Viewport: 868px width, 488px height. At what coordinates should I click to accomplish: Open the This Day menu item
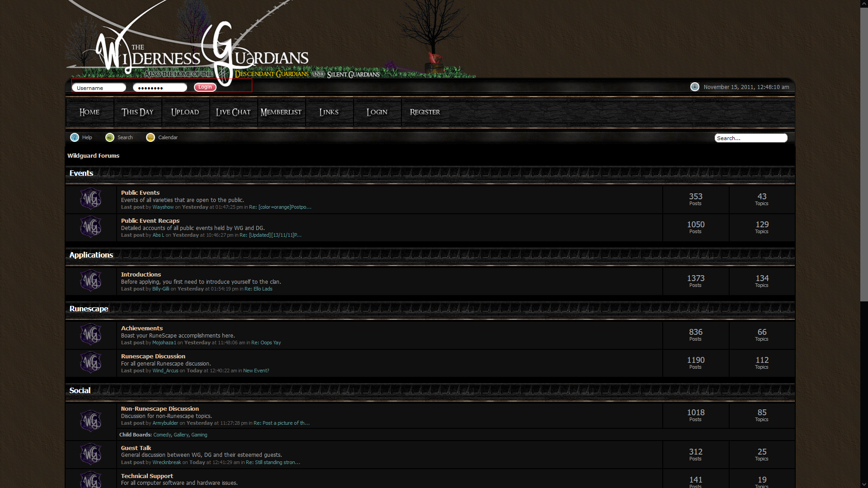pyautogui.click(x=137, y=112)
